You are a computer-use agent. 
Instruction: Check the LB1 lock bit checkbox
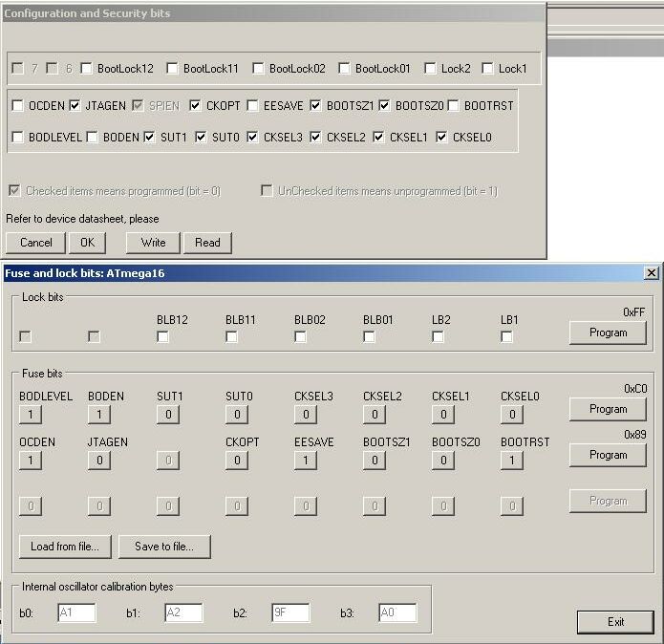[x=506, y=337]
